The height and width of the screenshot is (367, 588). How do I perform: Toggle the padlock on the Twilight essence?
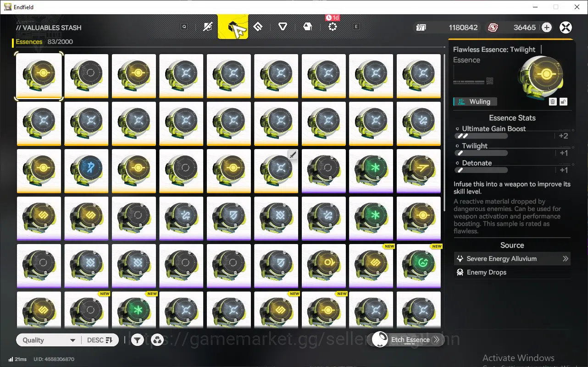tap(564, 102)
